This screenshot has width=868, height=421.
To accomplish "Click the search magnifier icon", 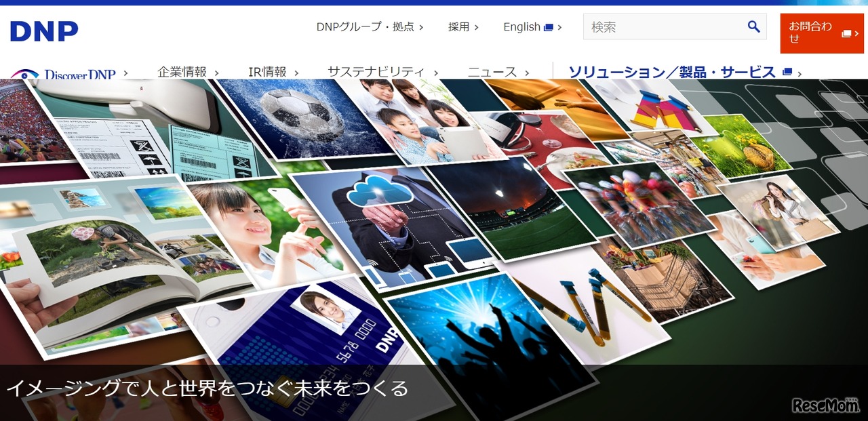I will (753, 26).
